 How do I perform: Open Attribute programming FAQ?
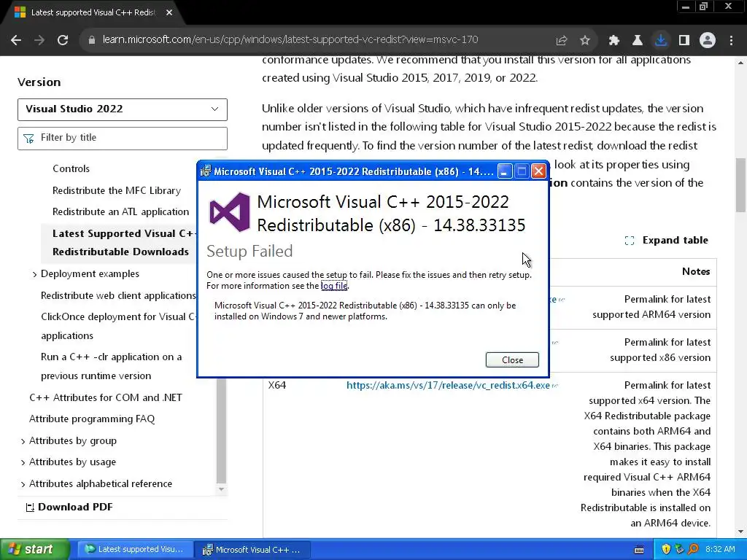[x=92, y=419]
